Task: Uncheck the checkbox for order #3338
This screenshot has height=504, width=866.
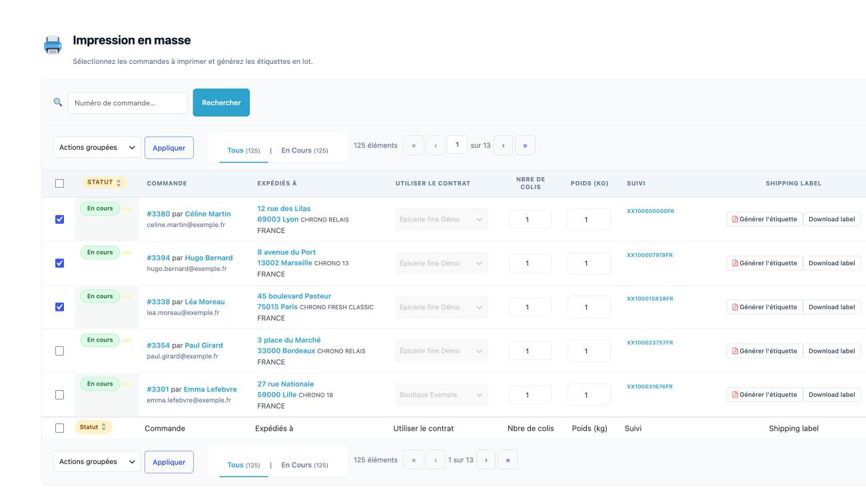Action: (x=59, y=307)
